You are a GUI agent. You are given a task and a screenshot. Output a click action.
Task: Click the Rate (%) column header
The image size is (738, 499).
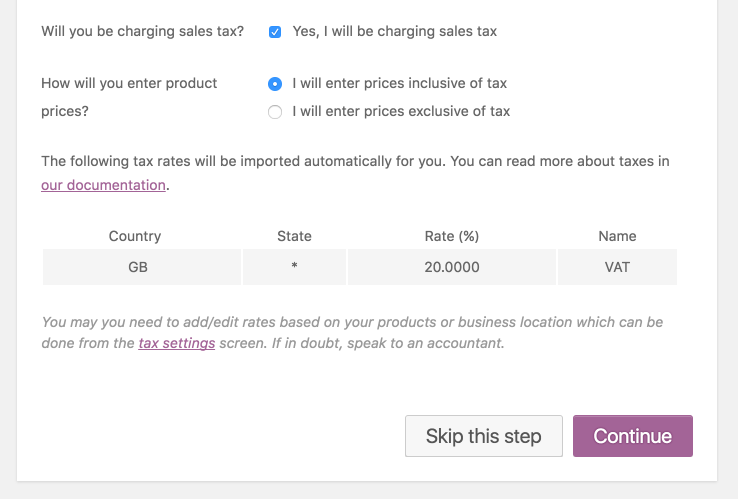pyautogui.click(x=452, y=236)
